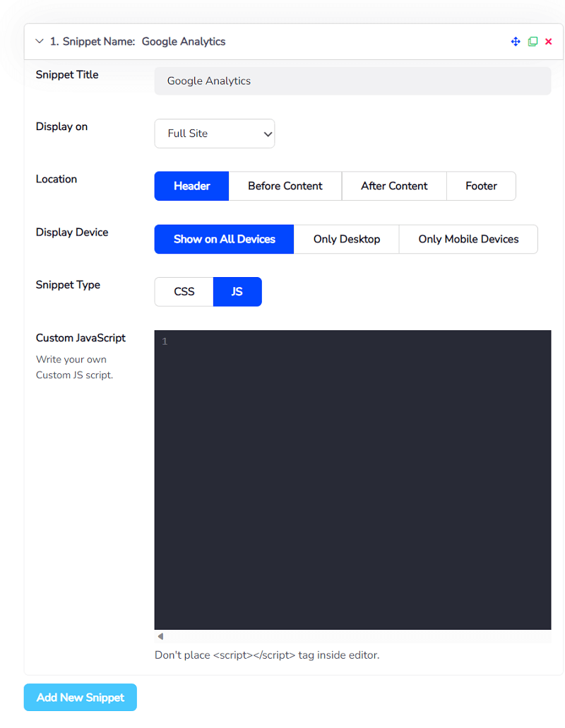Collapse the Google Analytics snippet panel
Image resolution: width=565 pixels, height=728 pixels.
(x=40, y=41)
